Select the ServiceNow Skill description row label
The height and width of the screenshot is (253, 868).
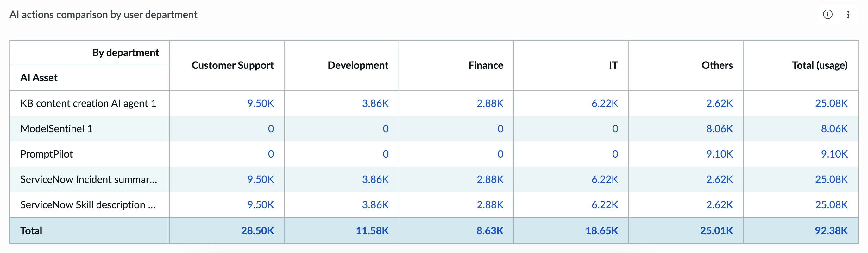[x=88, y=205]
